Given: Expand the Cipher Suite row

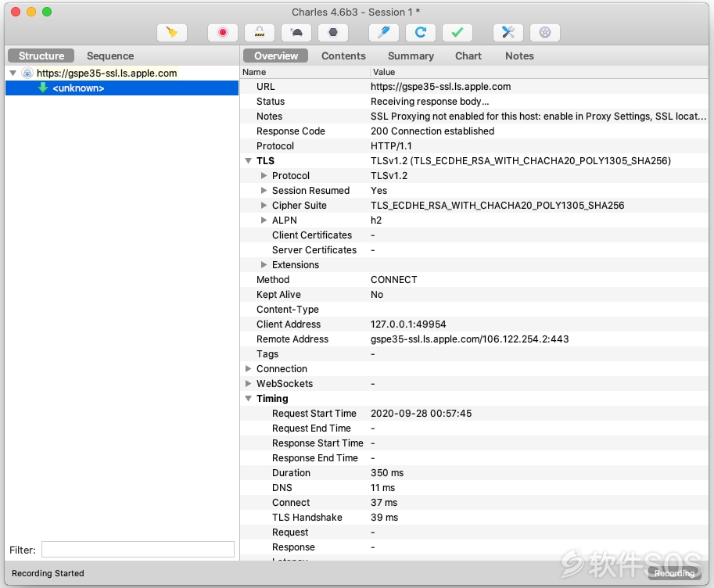Looking at the screenshot, I should (264, 206).
